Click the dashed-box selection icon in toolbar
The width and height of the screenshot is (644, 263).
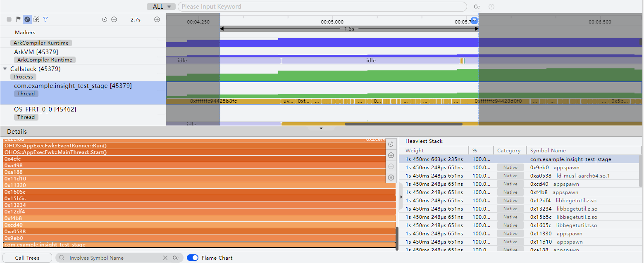pos(36,19)
